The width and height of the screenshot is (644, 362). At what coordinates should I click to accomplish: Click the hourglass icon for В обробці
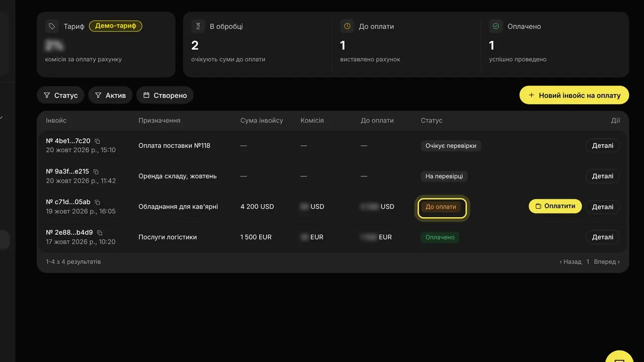(x=198, y=26)
